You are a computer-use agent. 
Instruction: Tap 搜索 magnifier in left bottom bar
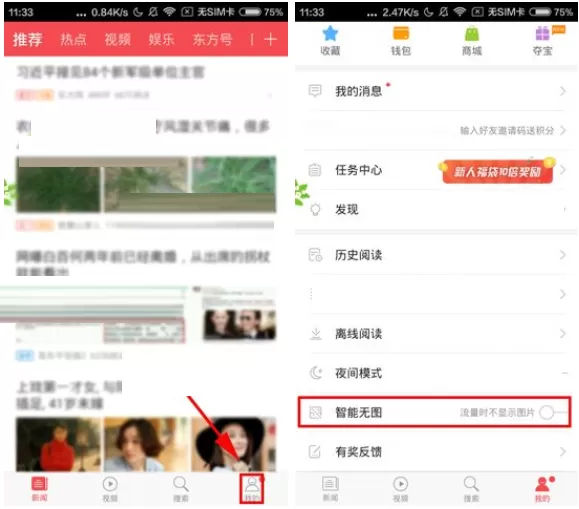tap(181, 484)
